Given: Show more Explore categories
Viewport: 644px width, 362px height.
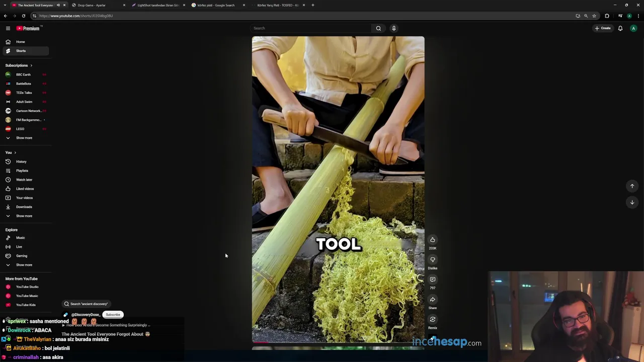Looking at the screenshot, I should (25, 265).
